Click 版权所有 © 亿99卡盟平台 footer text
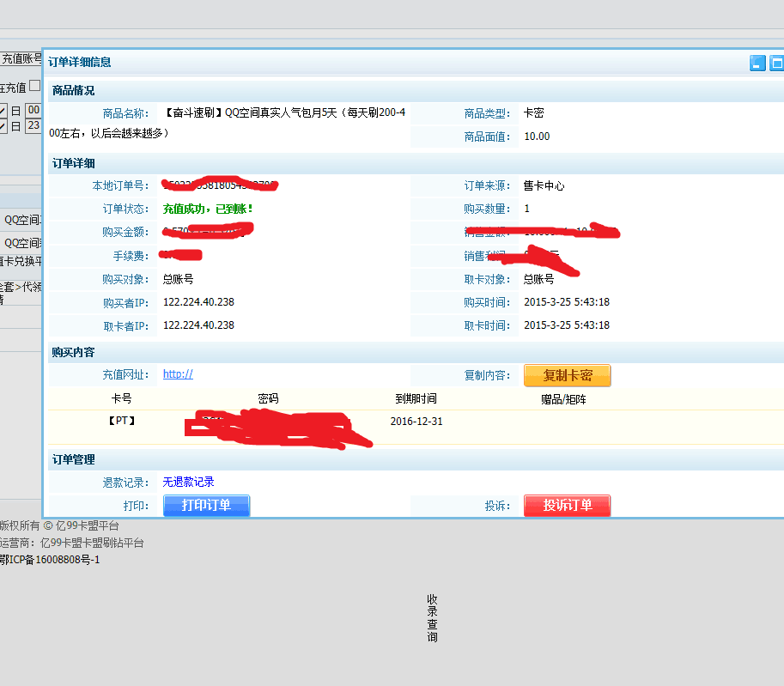The image size is (784, 686). [59, 525]
